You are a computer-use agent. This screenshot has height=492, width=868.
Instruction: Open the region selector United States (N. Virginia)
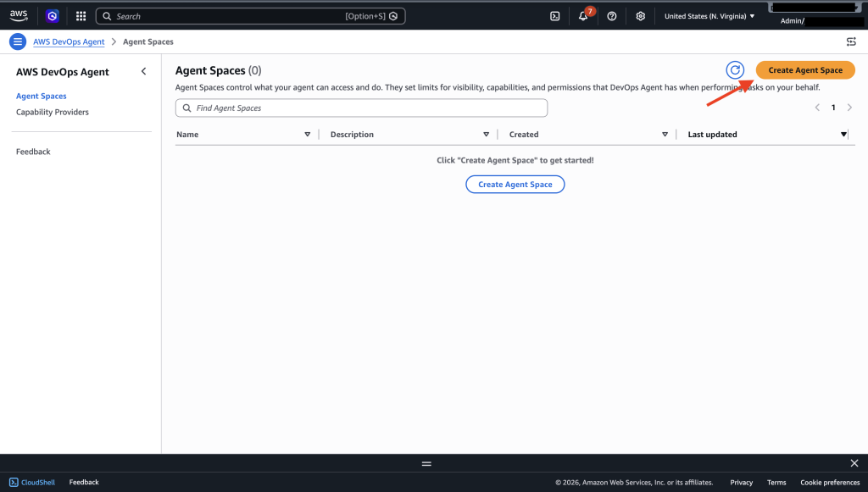click(709, 16)
